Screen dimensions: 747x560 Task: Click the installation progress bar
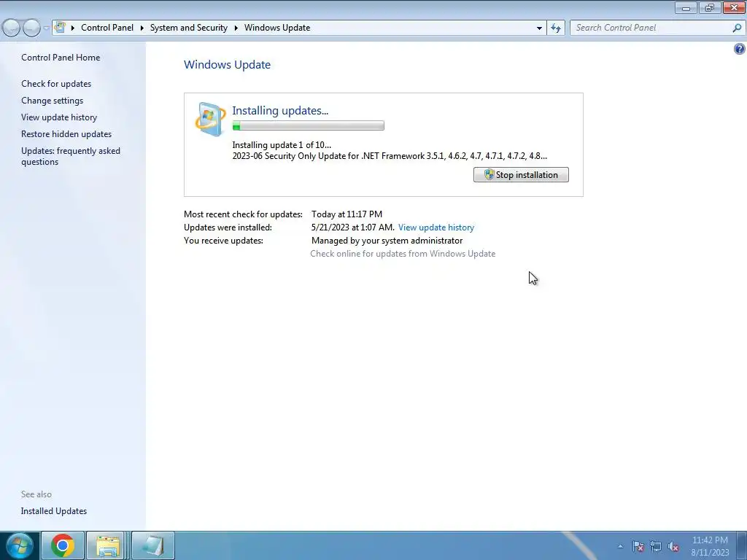309,125
